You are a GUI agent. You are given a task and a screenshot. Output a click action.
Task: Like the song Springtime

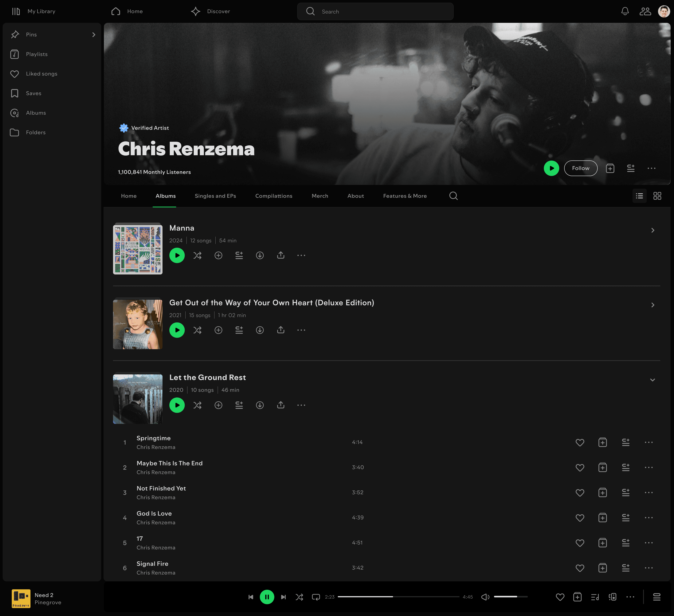point(580,443)
